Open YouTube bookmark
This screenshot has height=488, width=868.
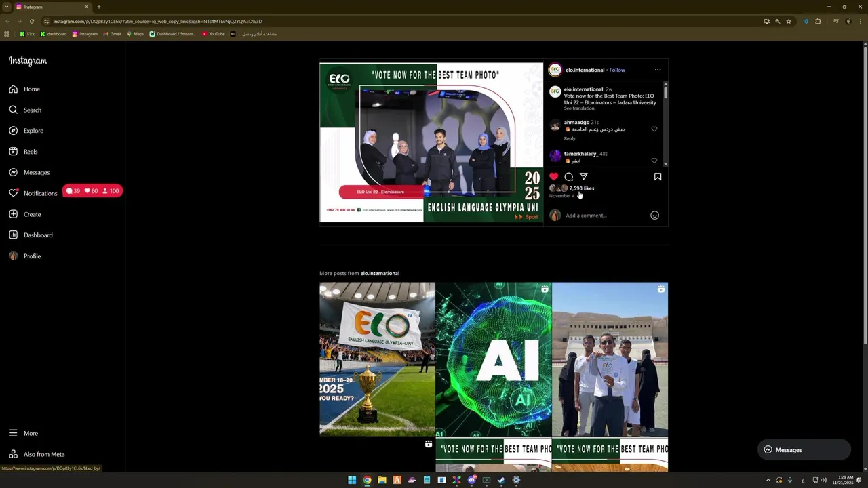(x=213, y=34)
